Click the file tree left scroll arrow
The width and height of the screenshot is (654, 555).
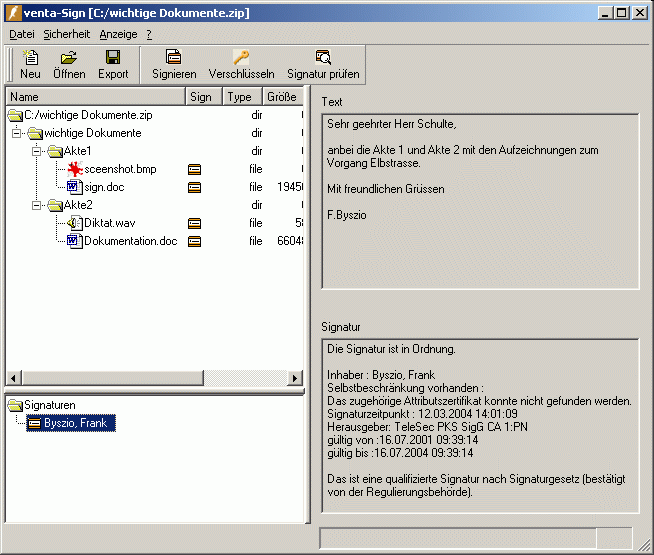(13, 378)
